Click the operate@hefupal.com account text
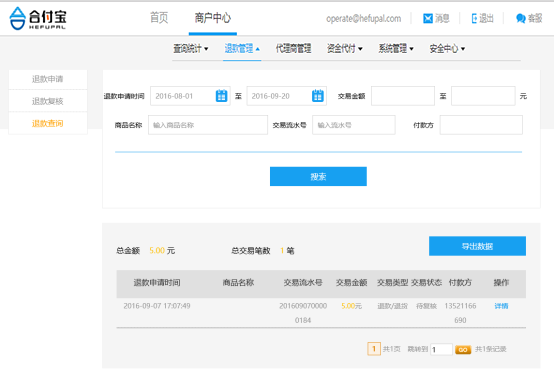The image size is (554, 378). (x=364, y=18)
